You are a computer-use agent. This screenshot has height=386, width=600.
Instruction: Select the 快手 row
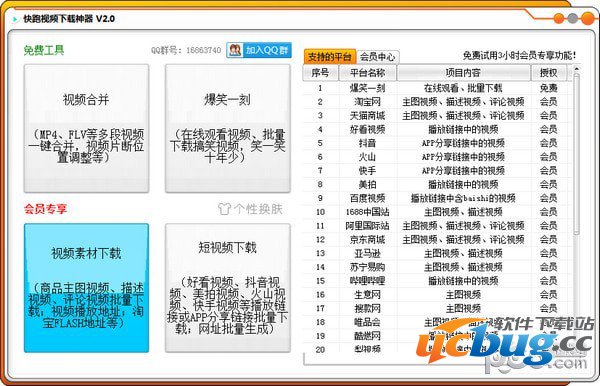pyautogui.click(x=436, y=171)
